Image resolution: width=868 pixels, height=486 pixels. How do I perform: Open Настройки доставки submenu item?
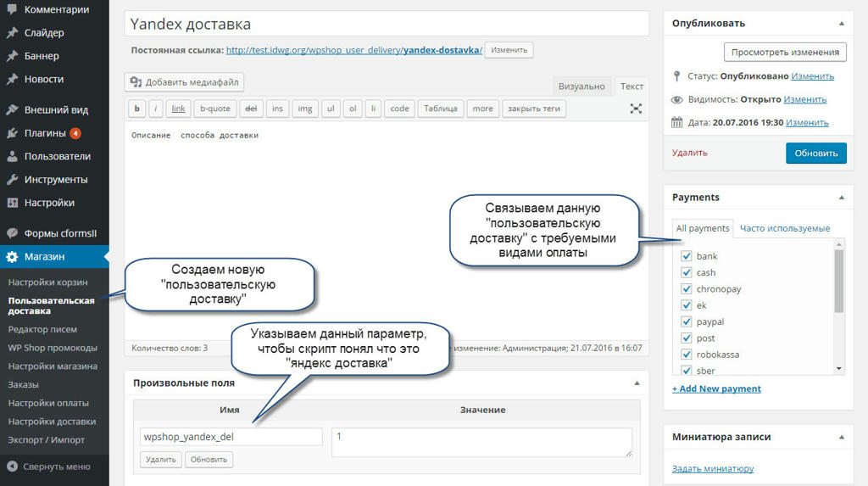(x=52, y=422)
